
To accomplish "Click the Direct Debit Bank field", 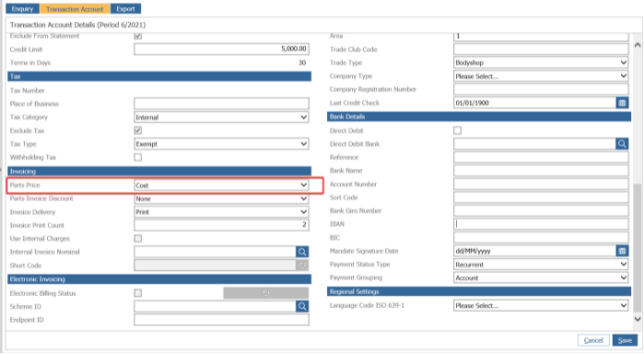I will [x=534, y=144].
